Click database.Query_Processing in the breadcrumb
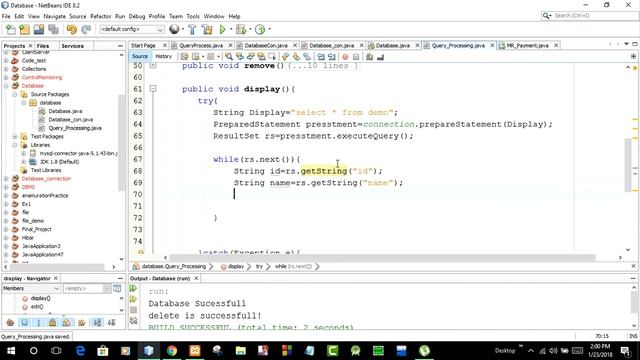The image size is (640, 360). (173, 266)
